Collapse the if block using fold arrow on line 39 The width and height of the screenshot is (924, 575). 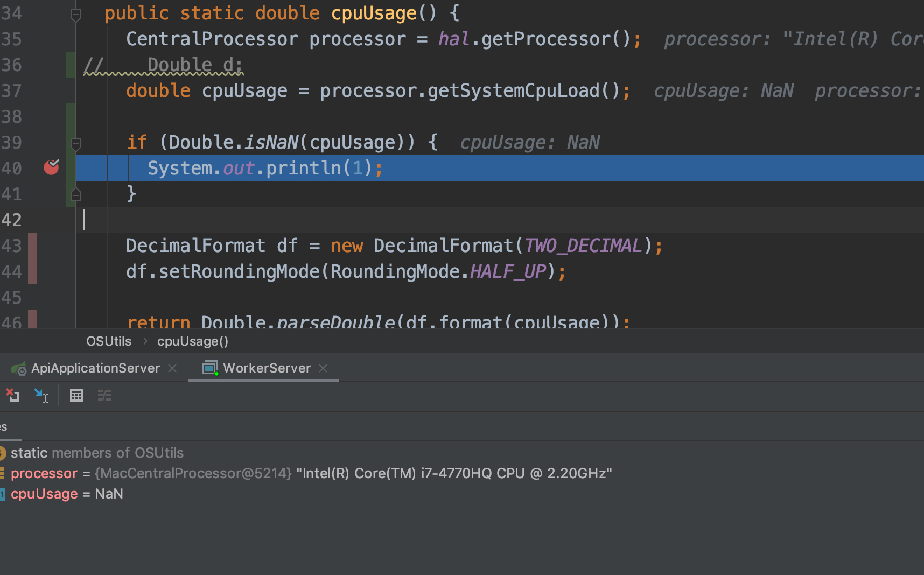(76, 144)
